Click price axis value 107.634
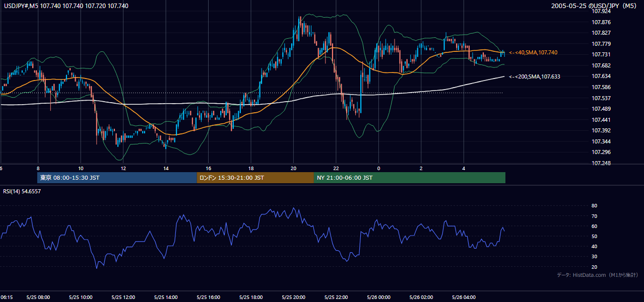The image size is (644, 302). point(602,76)
